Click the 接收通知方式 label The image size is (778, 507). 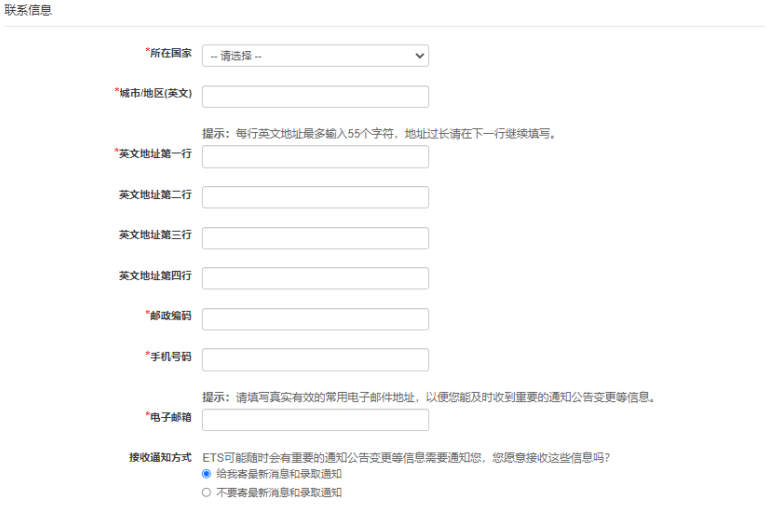pos(160,457)
